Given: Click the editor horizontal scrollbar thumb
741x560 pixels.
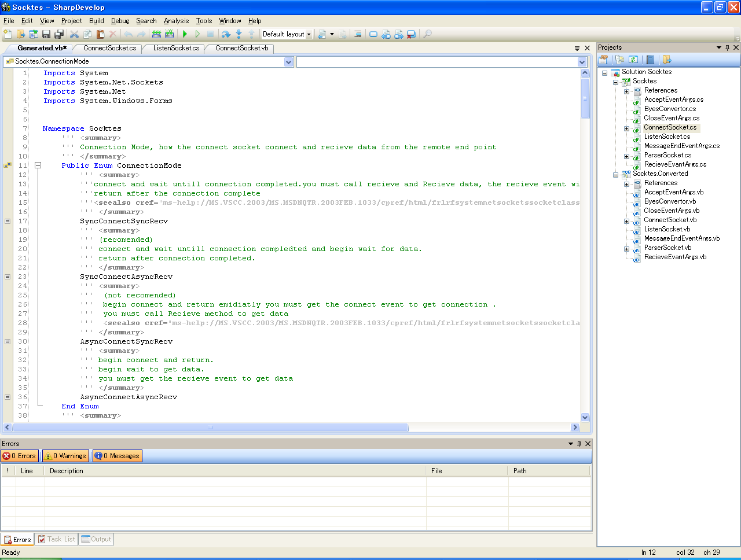Looking at the screenshot, I should pyautogui.click(x=210, y=428).
